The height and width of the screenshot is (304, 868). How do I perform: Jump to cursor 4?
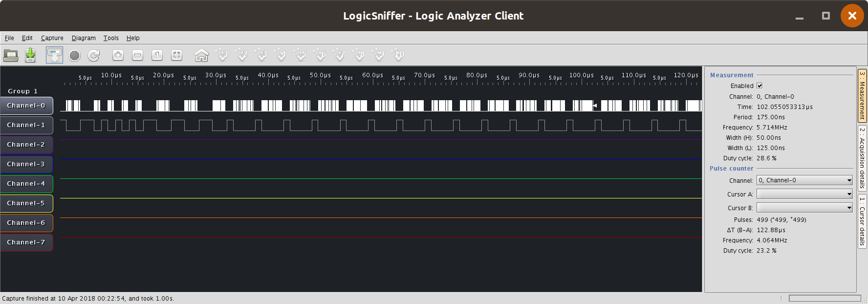[x=281, y=55]
